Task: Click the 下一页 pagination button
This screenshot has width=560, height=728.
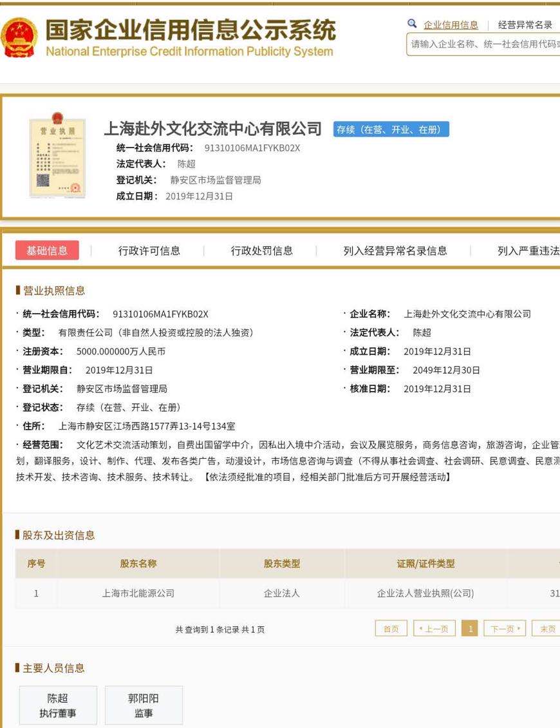Action: coord(505,629)
